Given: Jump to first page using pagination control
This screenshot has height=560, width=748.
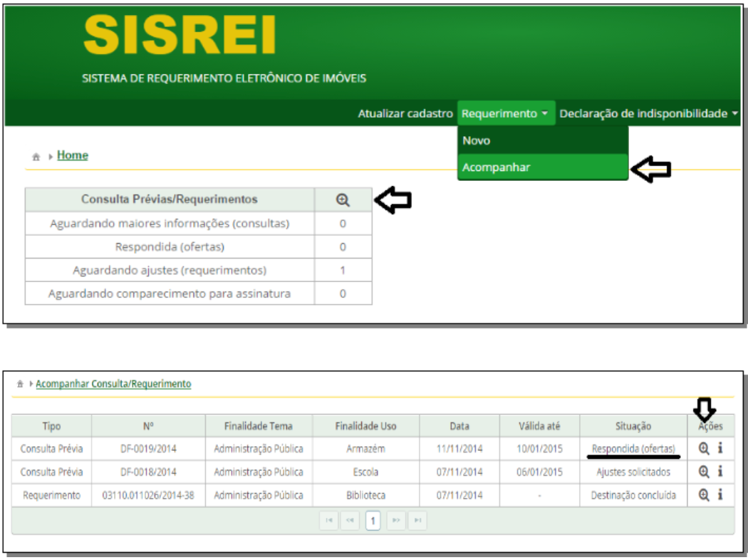Looking at the screenshot, I should coord(329,521).
